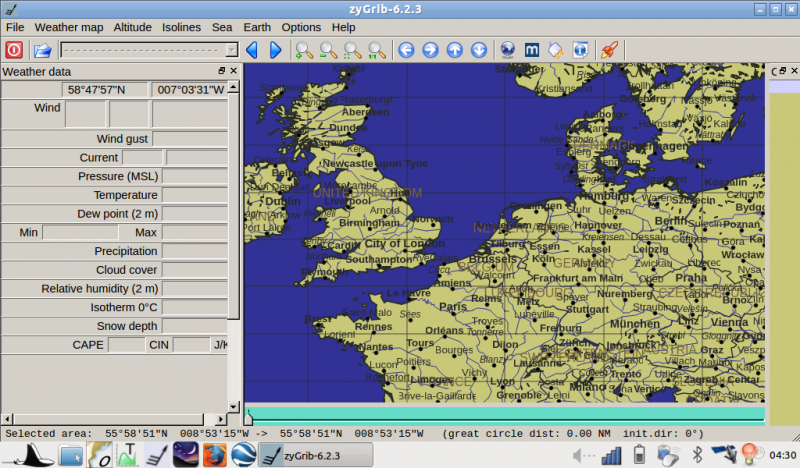This screenshot has width=800, height=468.
Task: Go to previous forecast with left triangle
Action: click(251, 49)
